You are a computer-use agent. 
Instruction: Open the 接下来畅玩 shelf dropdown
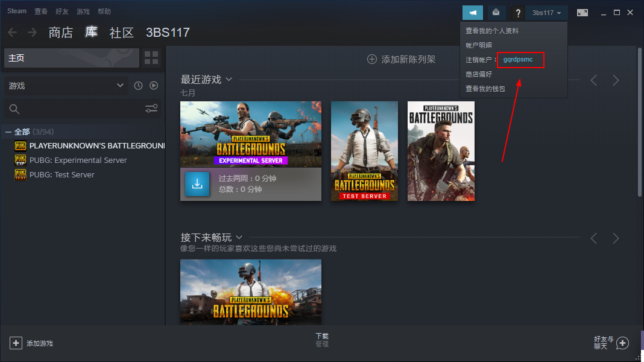pos(239,238)
